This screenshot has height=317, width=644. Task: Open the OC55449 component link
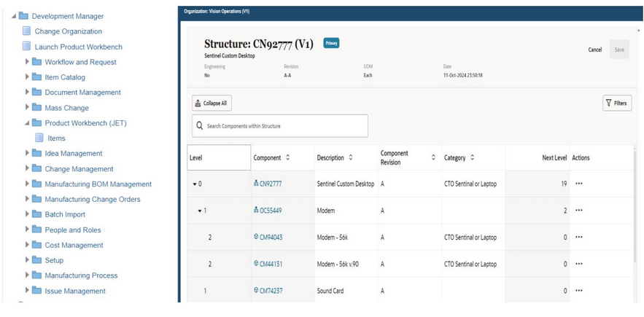pyautogui.click(x=271, y=211)
